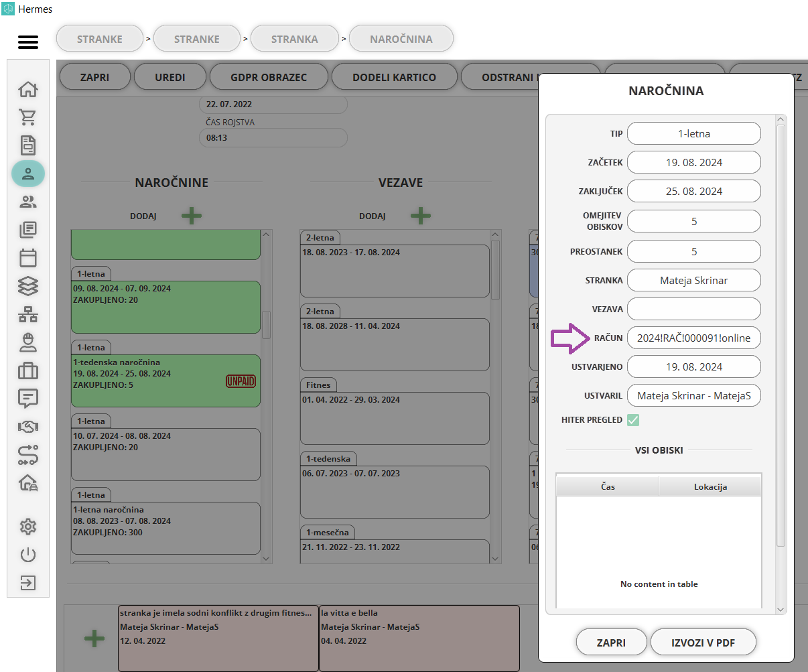Click the bindings list scrollbar down arrow

click(496, 559)
